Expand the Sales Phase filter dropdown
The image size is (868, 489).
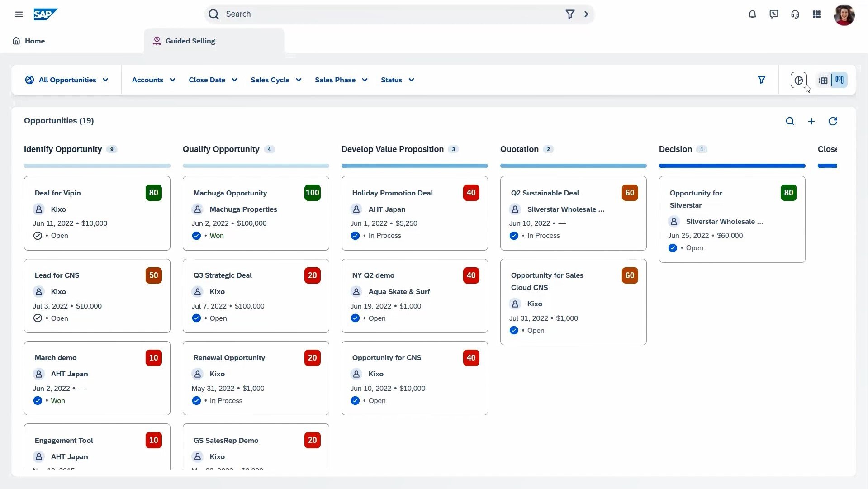341,80
